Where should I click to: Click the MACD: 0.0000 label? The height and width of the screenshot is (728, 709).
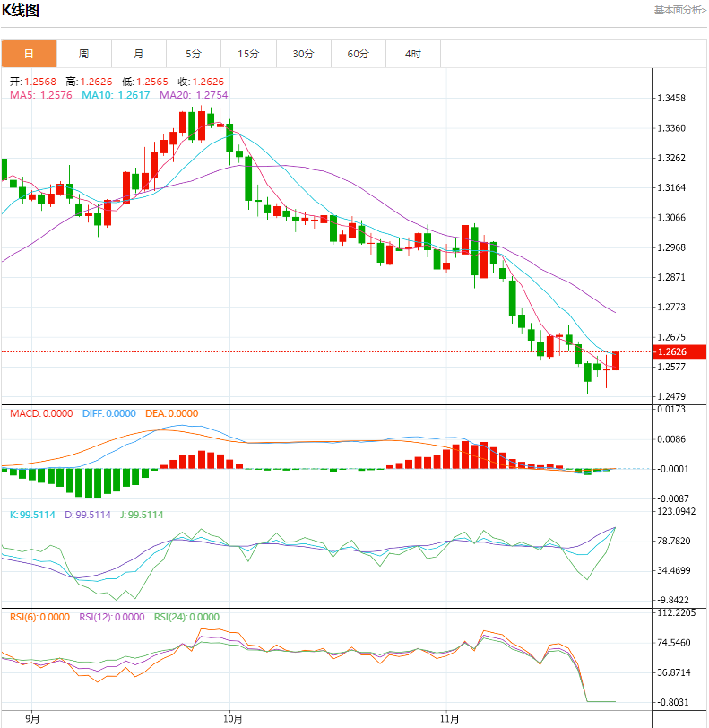(x=41, y=413)
